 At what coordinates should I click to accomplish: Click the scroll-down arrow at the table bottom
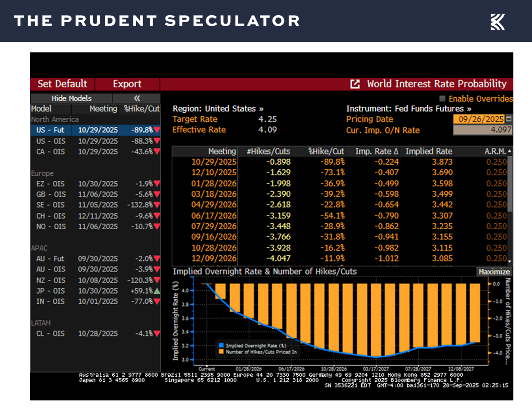[509, 261]
